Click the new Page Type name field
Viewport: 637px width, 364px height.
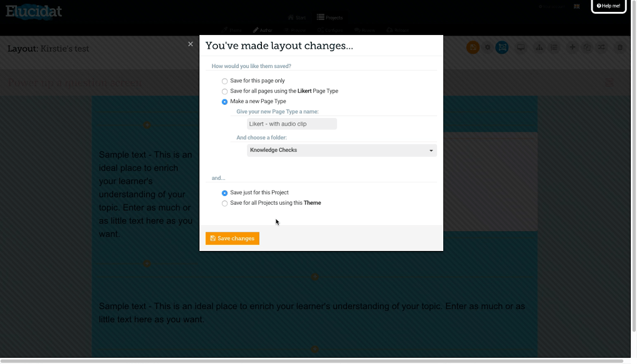(292, 124)
